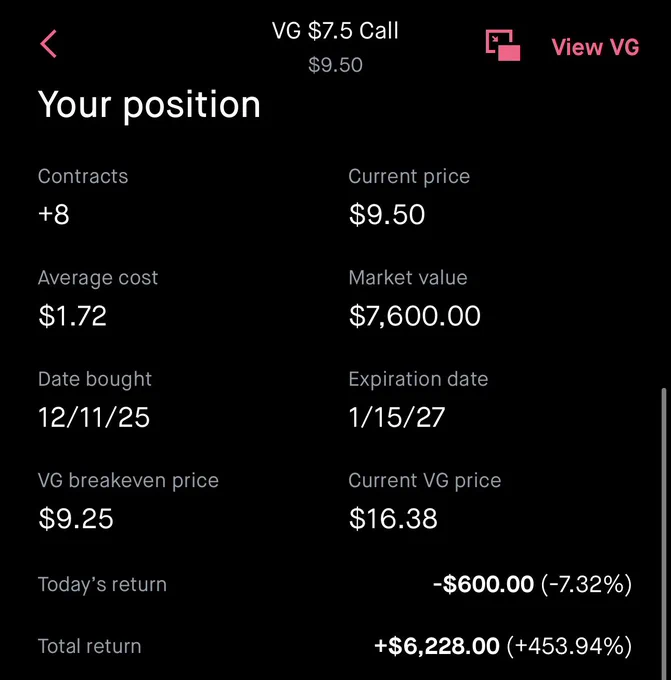The height and width of the screenshot is (680, 671).
Task: Tap the $9.50 subtitle under the title
Action: (335, 65)
